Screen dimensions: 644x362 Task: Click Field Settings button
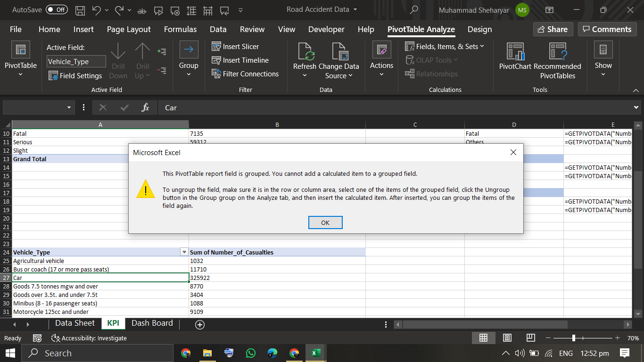(75, 75)
